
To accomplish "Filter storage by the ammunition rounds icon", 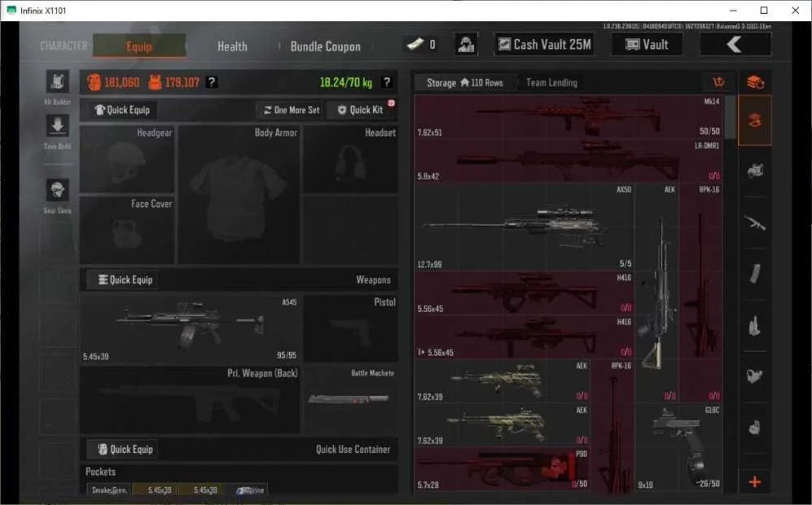I will 755,326.
